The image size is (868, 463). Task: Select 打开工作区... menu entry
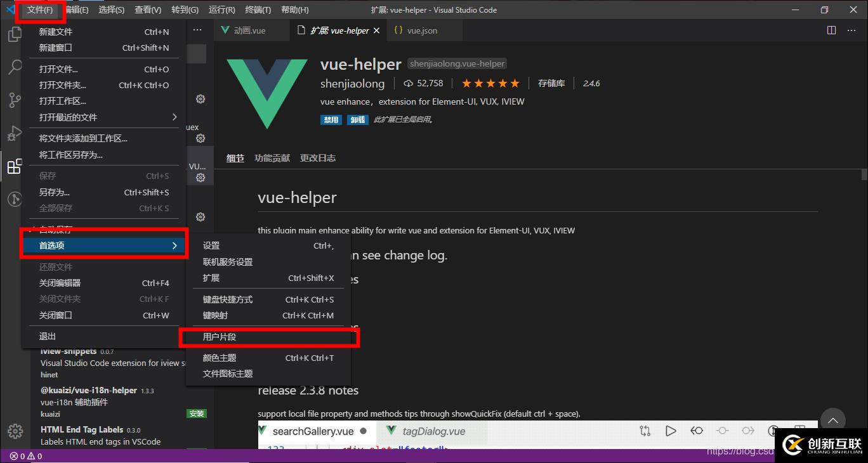click(x=105, y=101)
